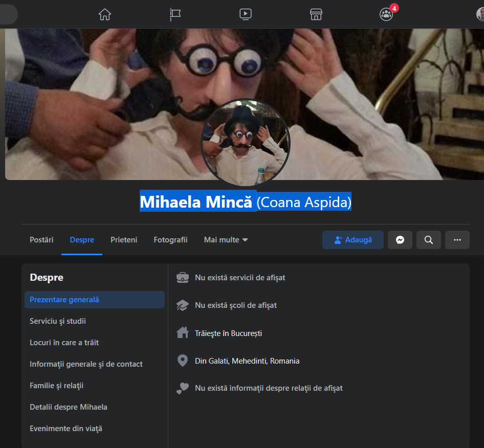This screenshot has width=484, height=448.
Task: Switch to Postări tab
Action: click(x=41, y=240)
